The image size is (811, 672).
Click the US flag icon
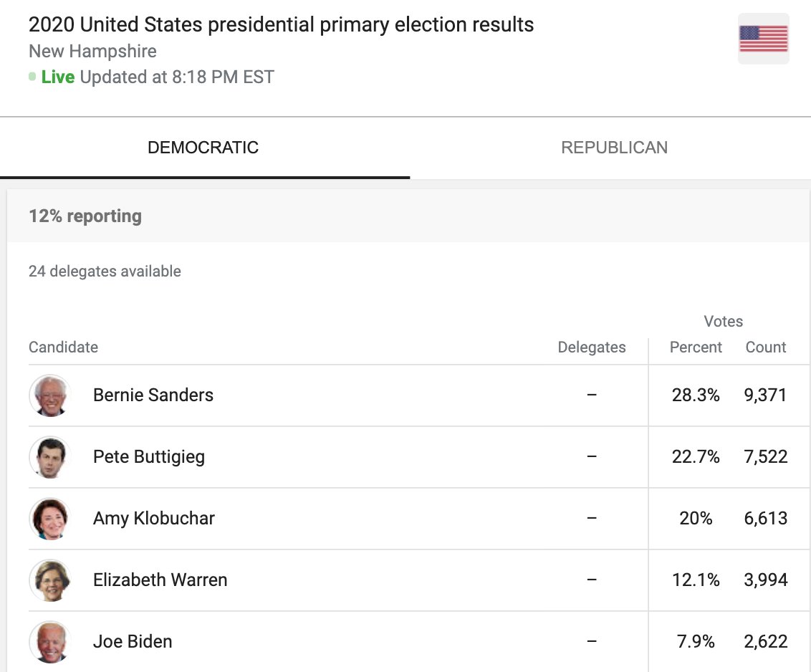763,39
